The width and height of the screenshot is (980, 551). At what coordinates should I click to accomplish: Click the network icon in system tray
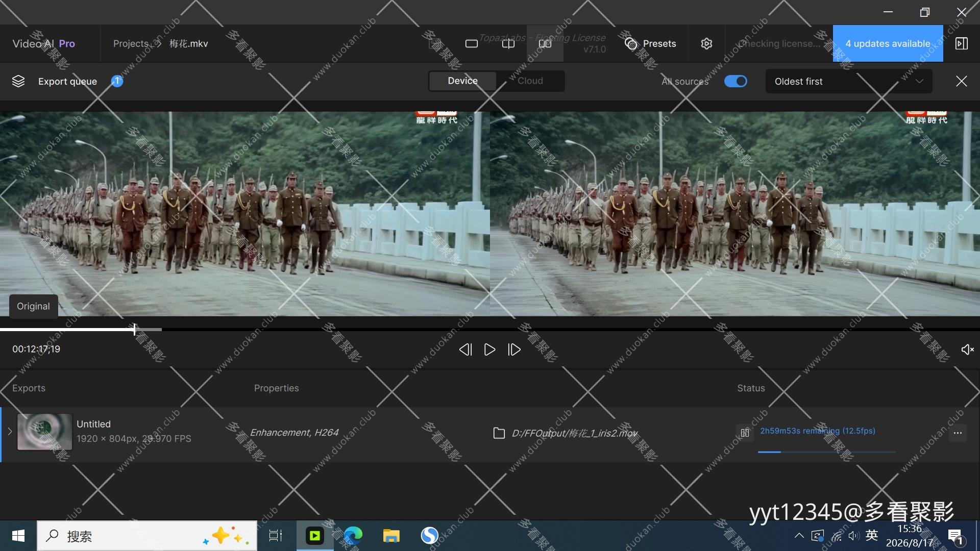(837, 536)
